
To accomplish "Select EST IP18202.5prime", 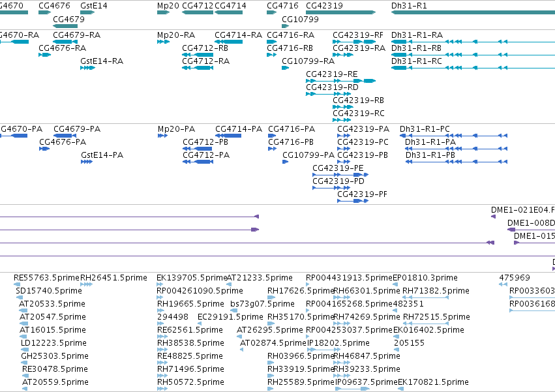I will click(325, 350).
